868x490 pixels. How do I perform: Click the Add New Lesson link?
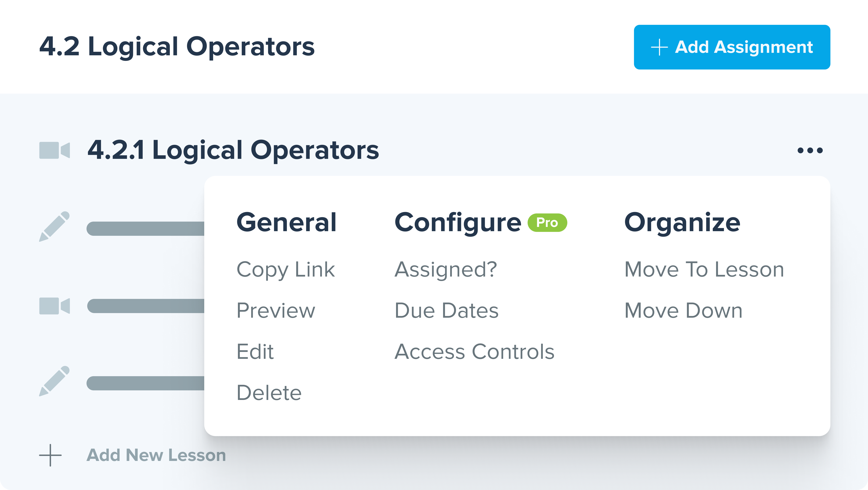point(156,455)
